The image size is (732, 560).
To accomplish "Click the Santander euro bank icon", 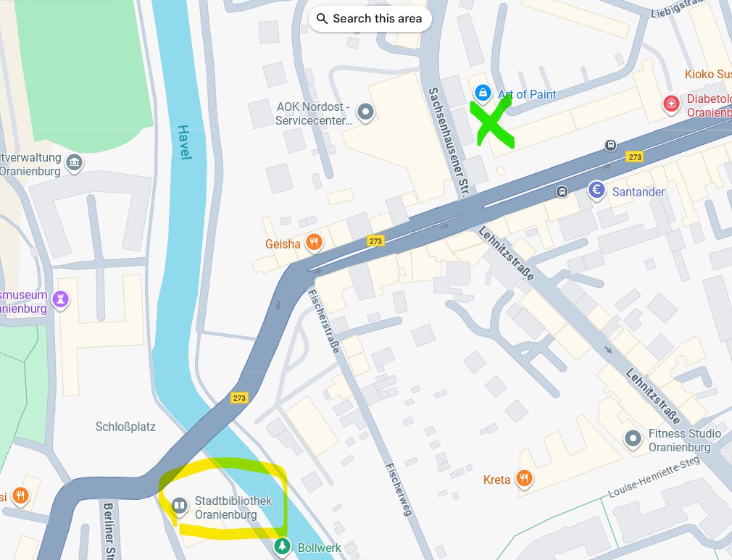I will (596, 191).
